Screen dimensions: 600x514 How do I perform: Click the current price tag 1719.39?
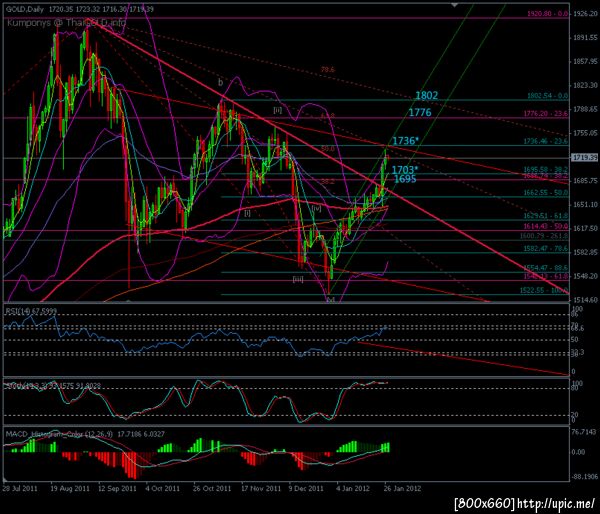pyautogui.click(x=584, y=157)
